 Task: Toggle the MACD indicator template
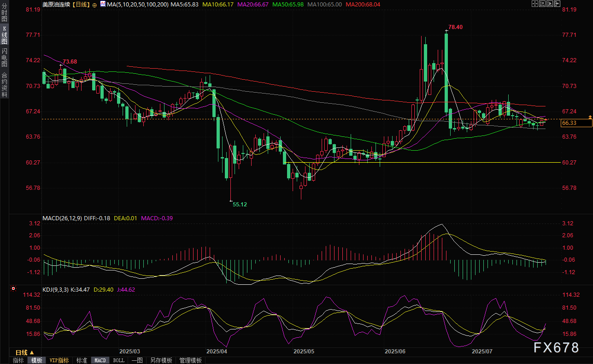coord(100,360)
